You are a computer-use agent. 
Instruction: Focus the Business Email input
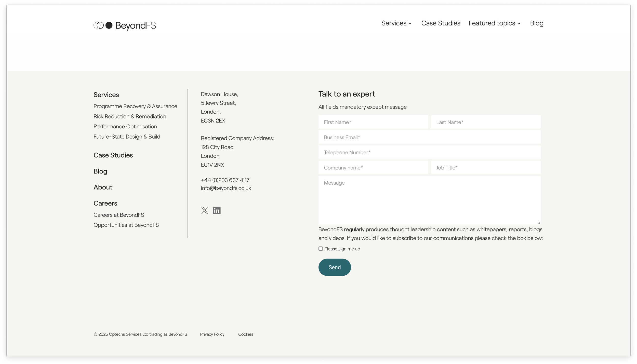click(x=429, y=137)
